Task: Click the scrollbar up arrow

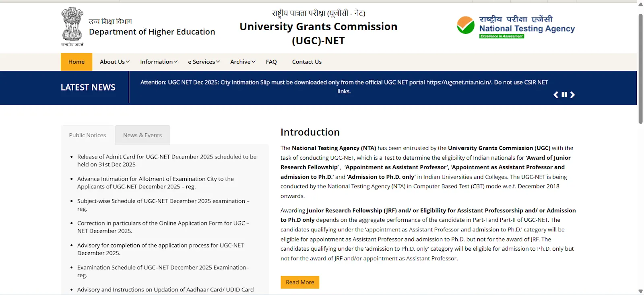Action: point(640,4)
